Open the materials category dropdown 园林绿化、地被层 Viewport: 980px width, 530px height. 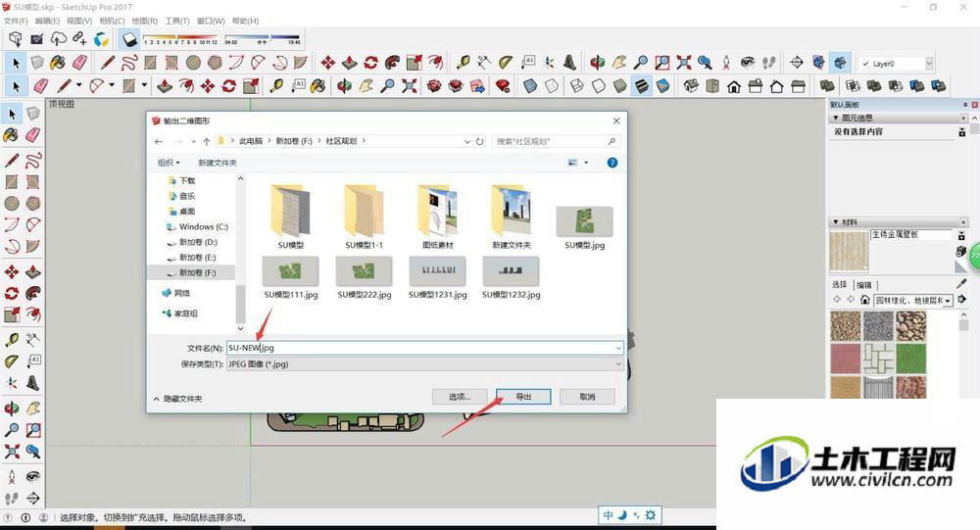[913, 301]
